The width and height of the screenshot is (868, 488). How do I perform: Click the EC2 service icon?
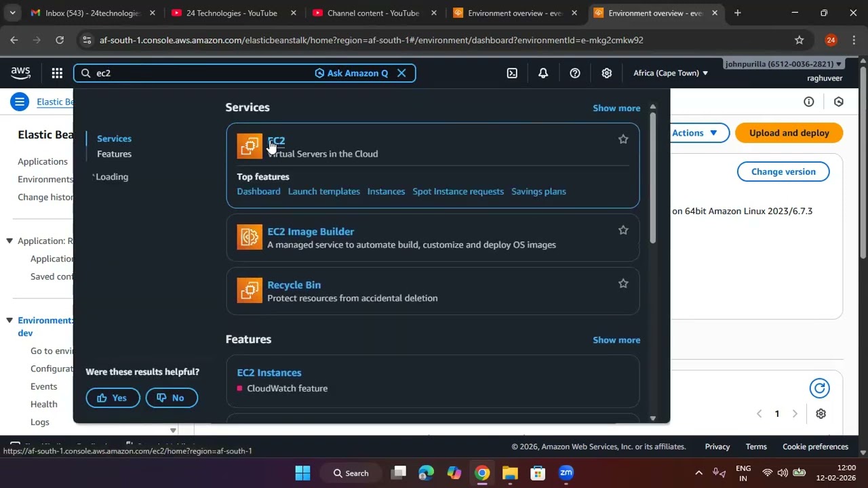click(x=250, y=146)
